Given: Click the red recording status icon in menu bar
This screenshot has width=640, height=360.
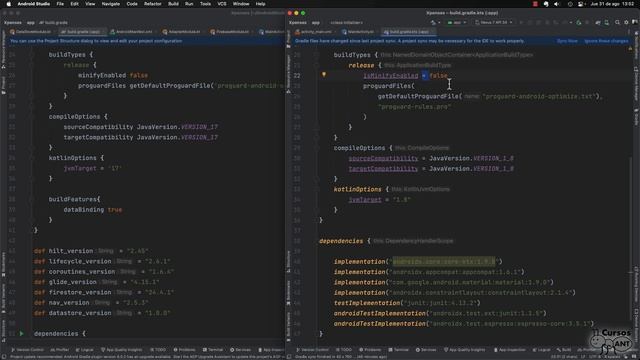Looking at the screenshot, I should (535, 4).
